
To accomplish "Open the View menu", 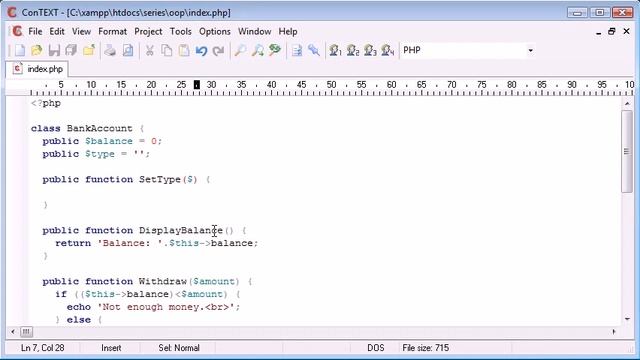I will [x=81, y=31].
